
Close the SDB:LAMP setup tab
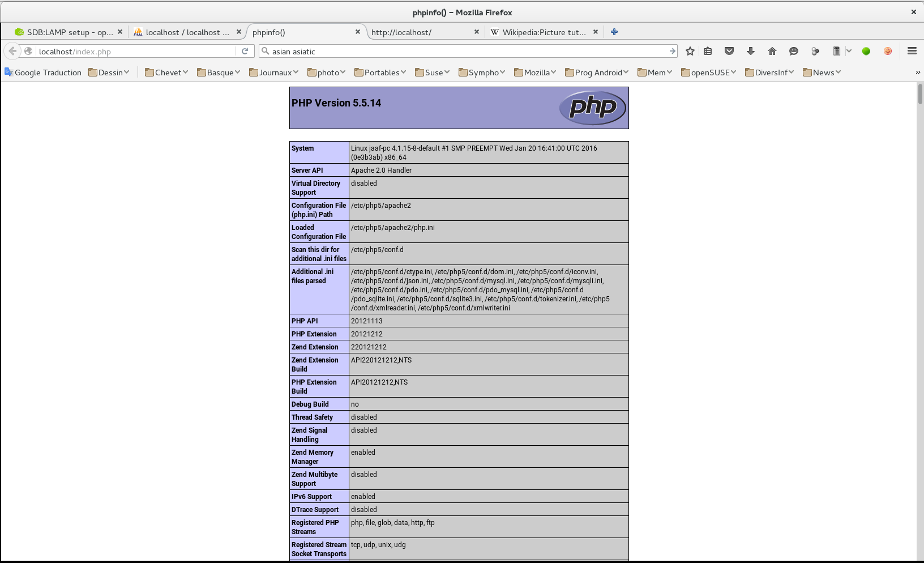(119, 32)
